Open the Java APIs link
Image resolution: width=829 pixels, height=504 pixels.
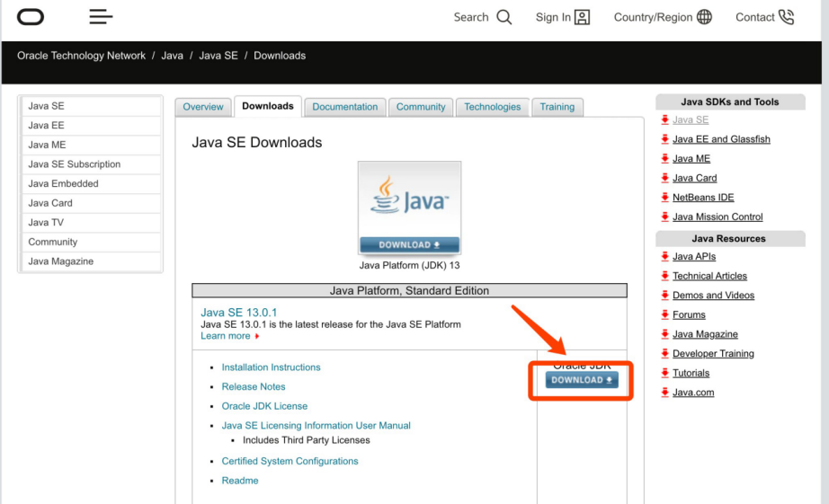point(693,256)
